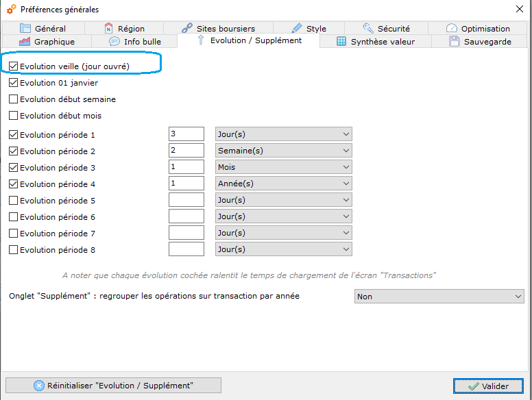532x400 pixels.
Task: Uncheck Evolution 01 janvier
Action: click(x=13, y=83)
